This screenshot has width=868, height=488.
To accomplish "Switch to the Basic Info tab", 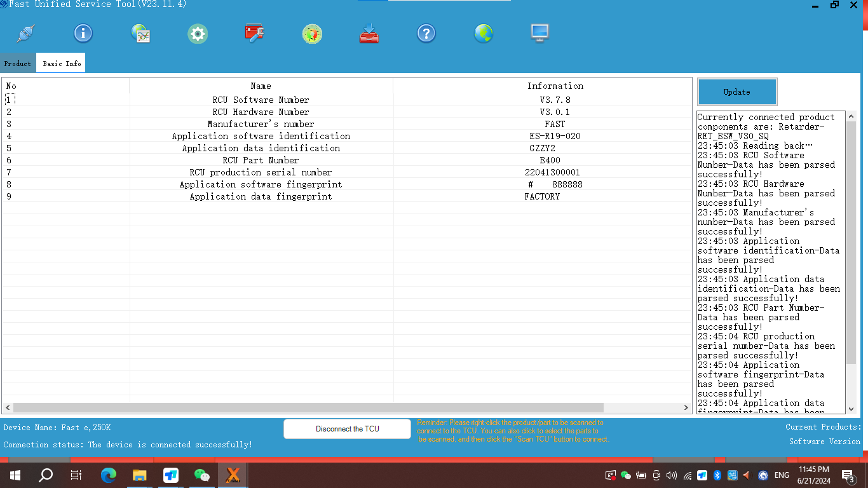I will coord(62,64).
